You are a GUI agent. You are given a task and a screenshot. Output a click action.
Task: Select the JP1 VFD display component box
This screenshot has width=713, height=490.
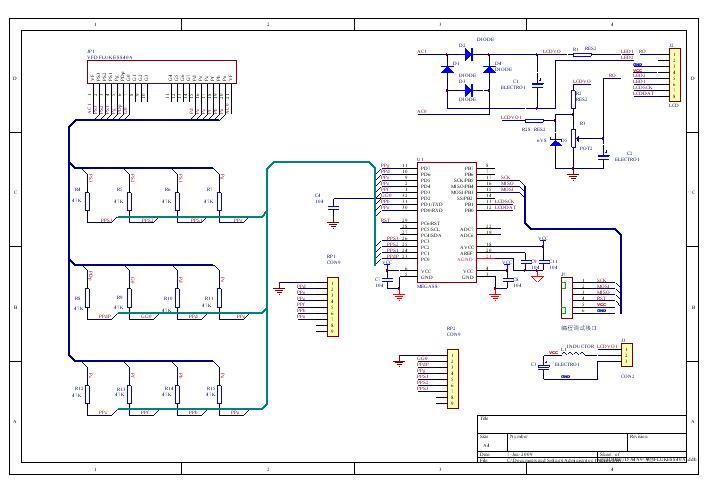pos(162,72)
